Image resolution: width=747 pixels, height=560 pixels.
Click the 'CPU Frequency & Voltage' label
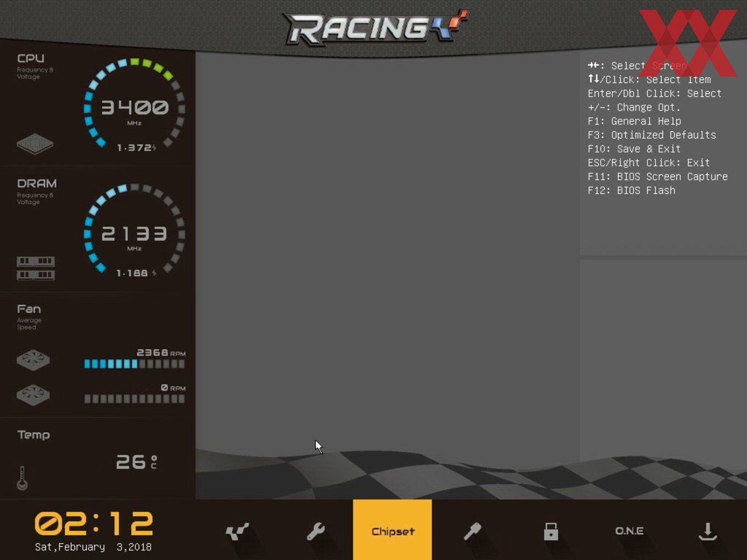tap(35, 65)
